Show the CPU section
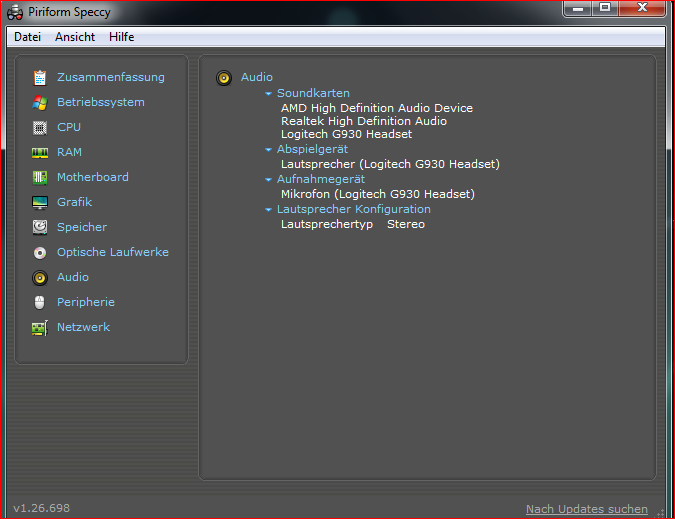 pos(69,127)
